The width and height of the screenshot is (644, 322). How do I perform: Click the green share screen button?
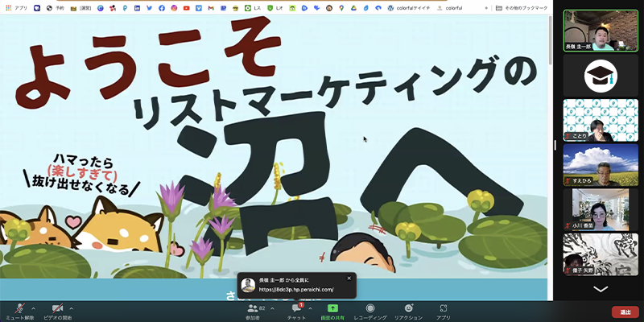pos(332,309)
